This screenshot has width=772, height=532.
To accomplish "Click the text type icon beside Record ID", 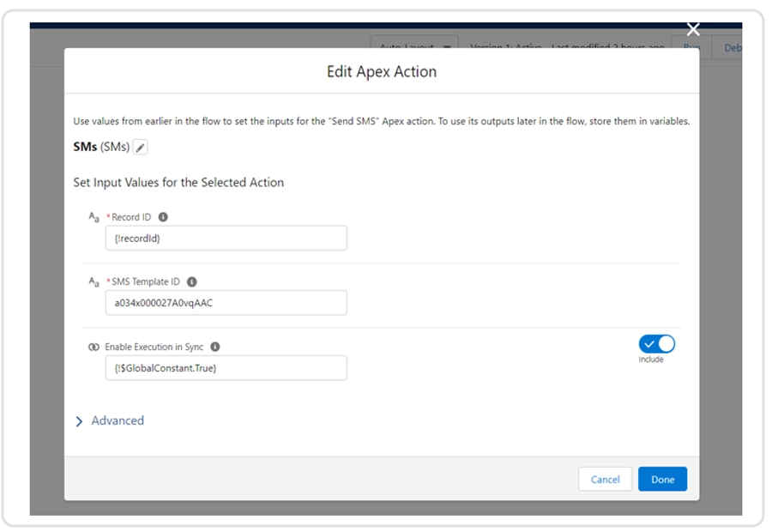I will point(94,217).
